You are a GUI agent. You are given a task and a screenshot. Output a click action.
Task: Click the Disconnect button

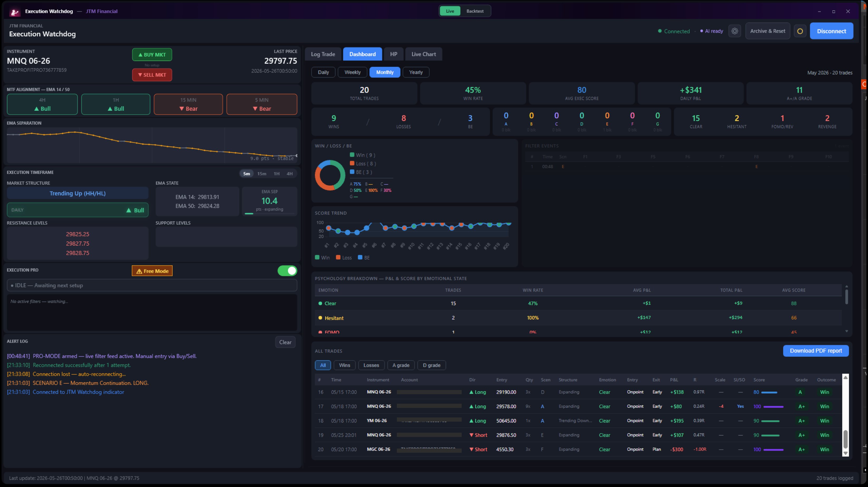pos(831,31)
